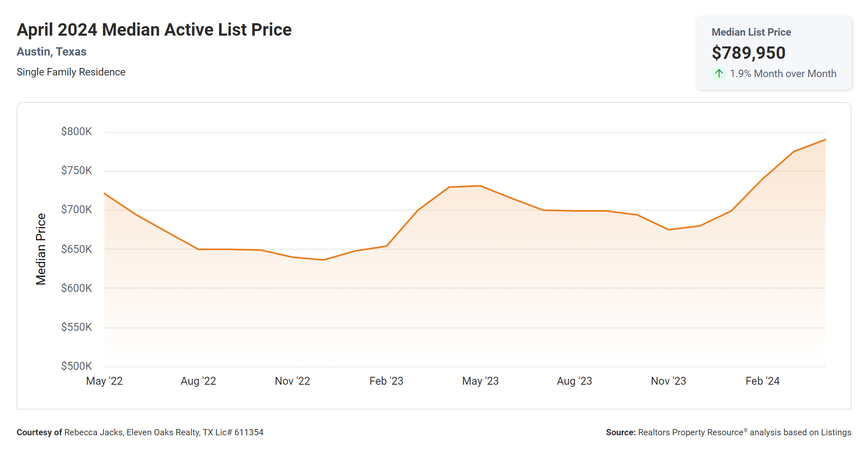This screenshot has width=868, height=456.
Task: Click the rotated Median Price axis title
Action: point(41,249)
